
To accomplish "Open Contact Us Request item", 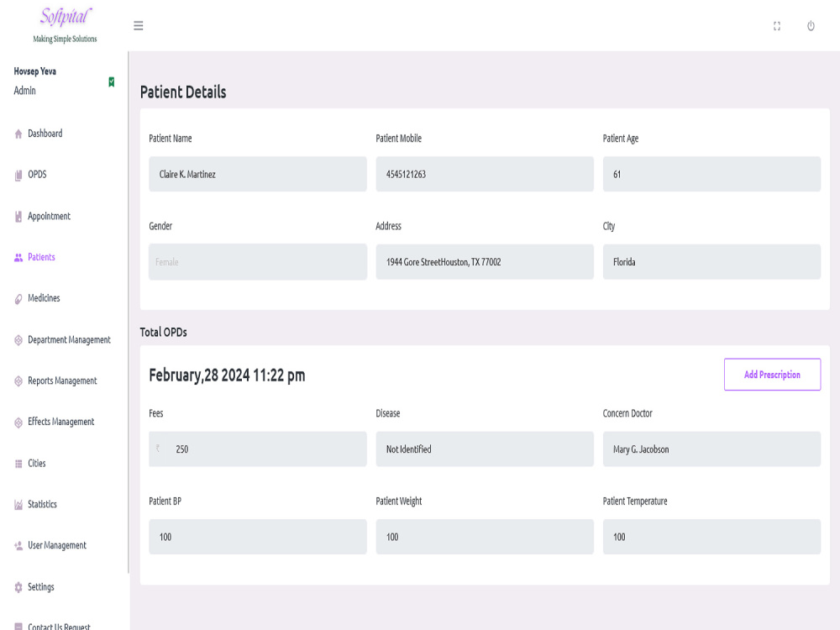I will coord(59,627).
